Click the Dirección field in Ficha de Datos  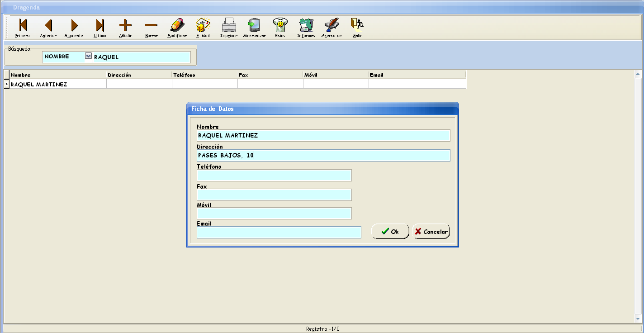(x=323, y=155)
